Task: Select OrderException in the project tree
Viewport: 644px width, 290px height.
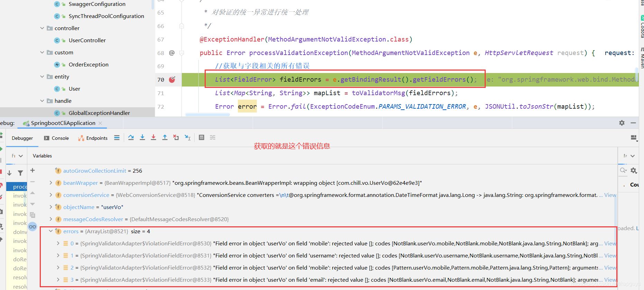Action: 88,64
